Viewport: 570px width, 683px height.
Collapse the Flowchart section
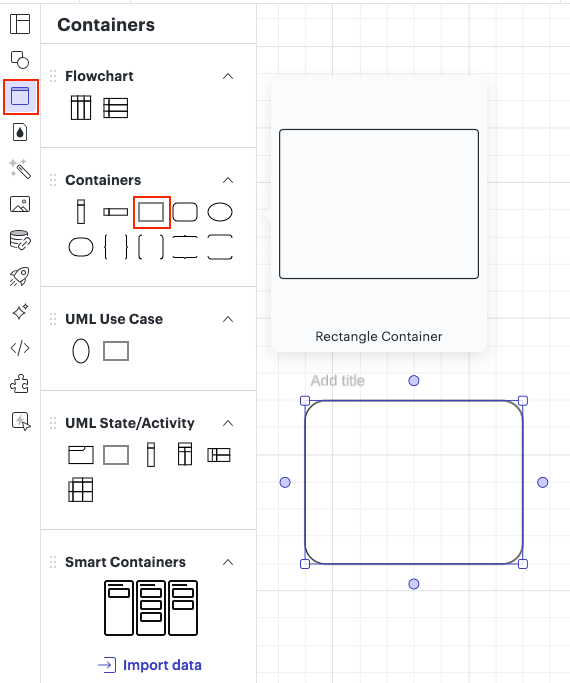click(x=228, y=76)
